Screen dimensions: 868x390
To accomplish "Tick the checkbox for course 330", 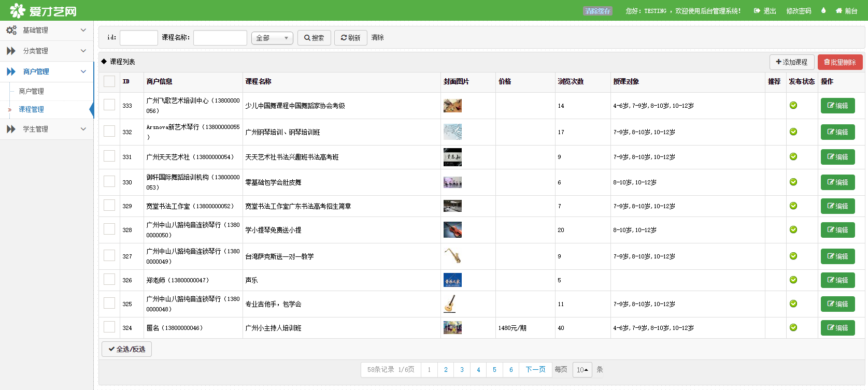I will point(109,181).
